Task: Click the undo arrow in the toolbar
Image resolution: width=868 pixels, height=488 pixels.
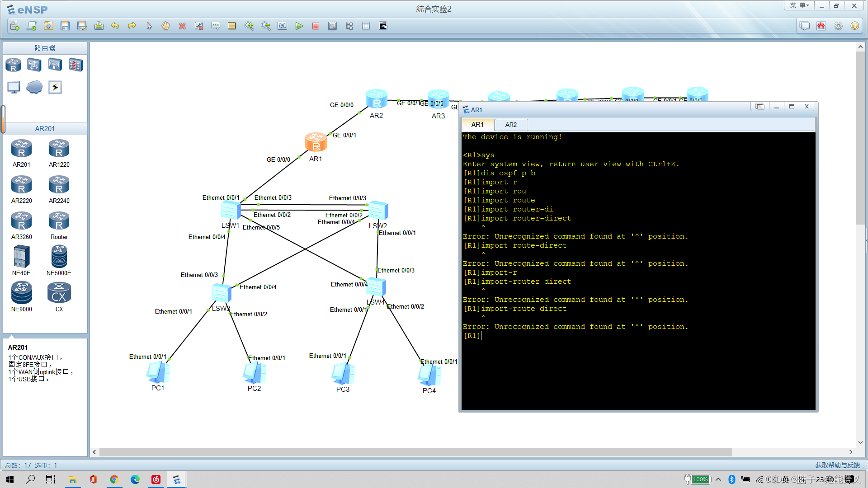Action: (x=115, y=26)
